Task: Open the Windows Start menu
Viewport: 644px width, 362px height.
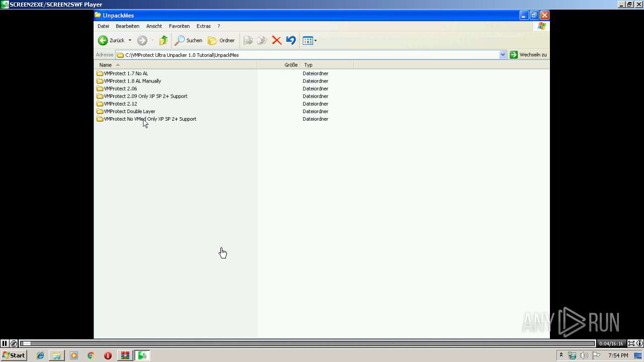Action: tap(14, 355)
